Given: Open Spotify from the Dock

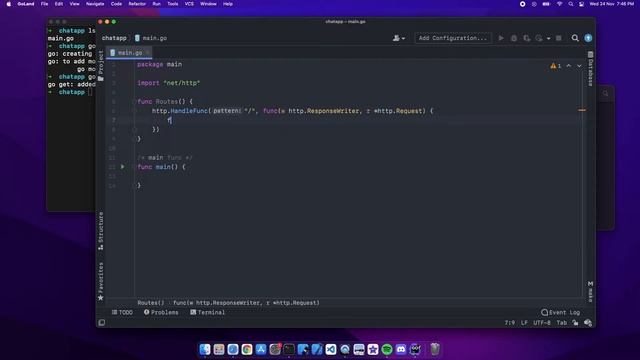Looking at the screenshot, I should pos(387,349).
